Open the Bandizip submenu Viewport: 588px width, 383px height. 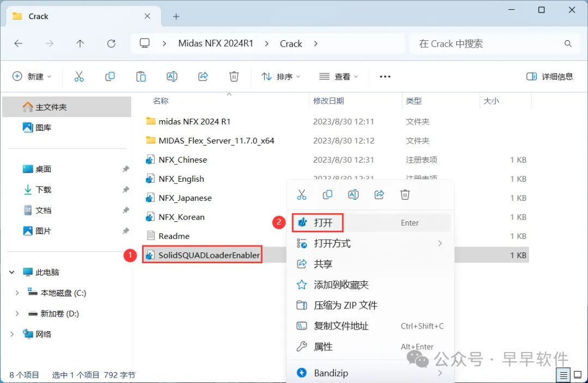[x=371, y=373]
